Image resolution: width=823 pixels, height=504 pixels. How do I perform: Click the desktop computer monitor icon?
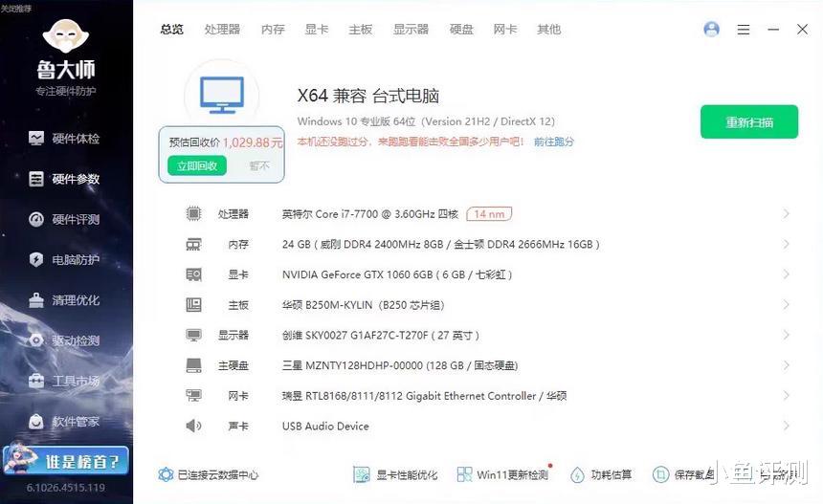click(x=222, y=95)
